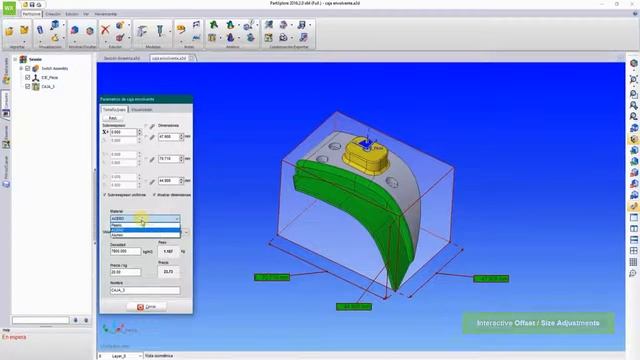Click the Nombre field containing CAJA_3

click(145, 290)
